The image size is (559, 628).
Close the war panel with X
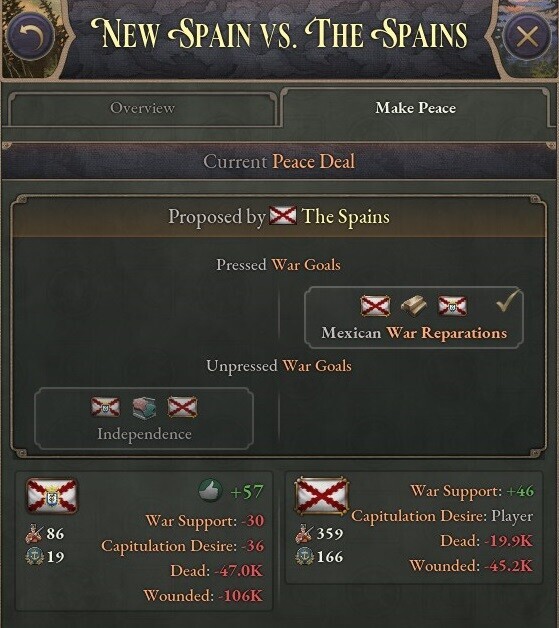(527, 36)
